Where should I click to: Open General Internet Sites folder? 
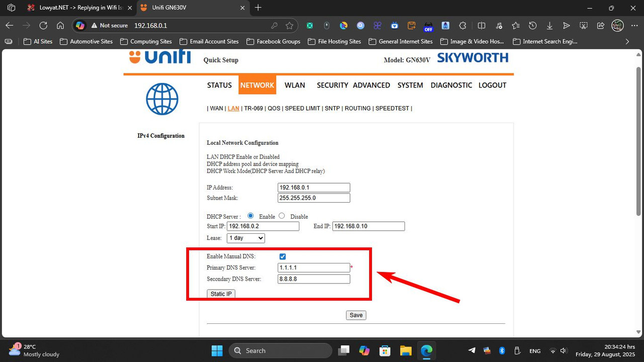coord(400,41)
